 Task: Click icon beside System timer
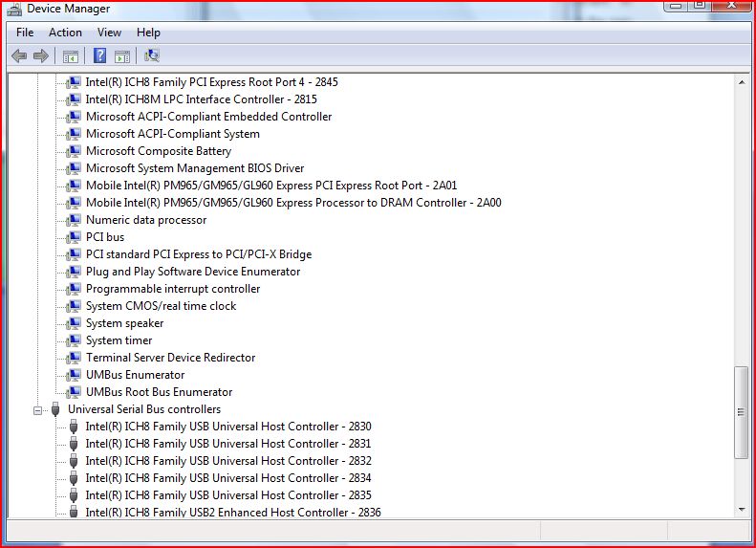[x=74, y=340]
